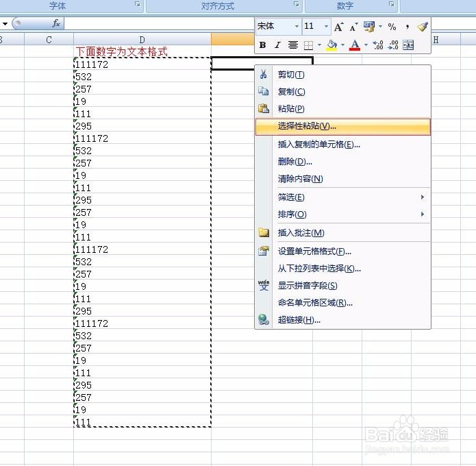Select column C header
Screen dimensions: 476x466
pos(49,40)
